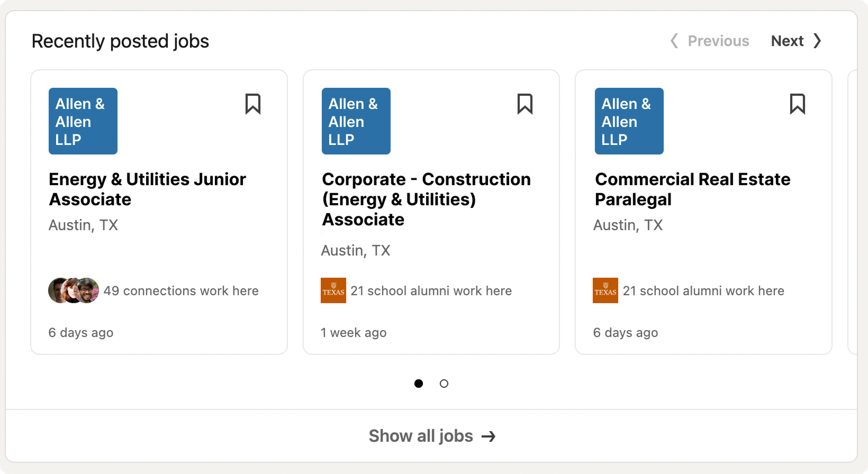Image resolution: width=868 pixels, height=474 pixels.
Task: Click '49 connections work here' text
Action: point(181,291)
